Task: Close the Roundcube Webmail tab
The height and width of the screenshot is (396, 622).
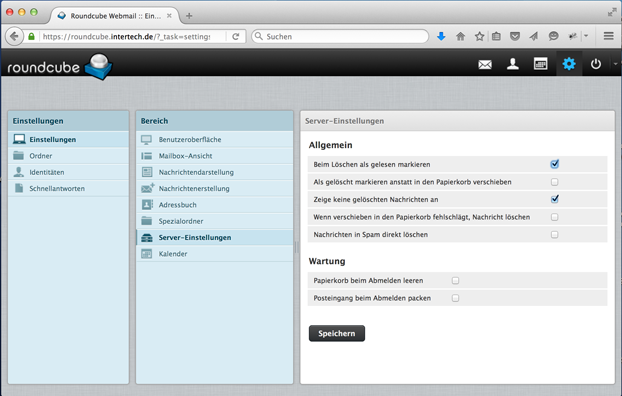Action: point(169,15)
